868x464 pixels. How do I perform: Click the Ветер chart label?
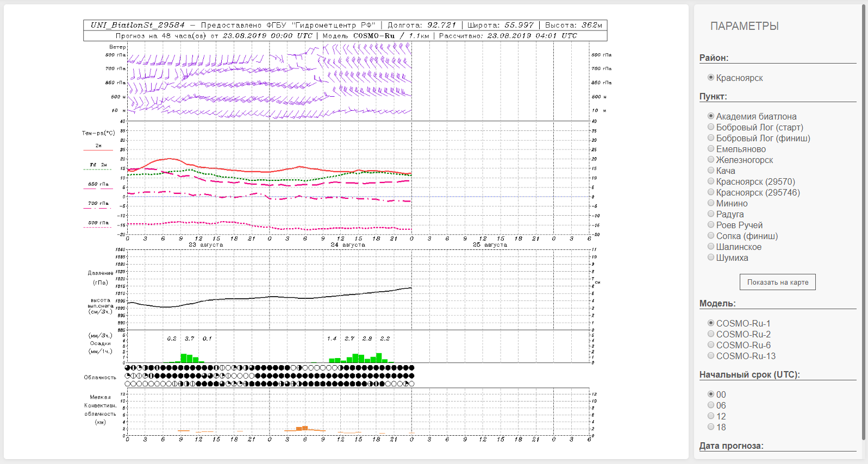tap(117, 47)
